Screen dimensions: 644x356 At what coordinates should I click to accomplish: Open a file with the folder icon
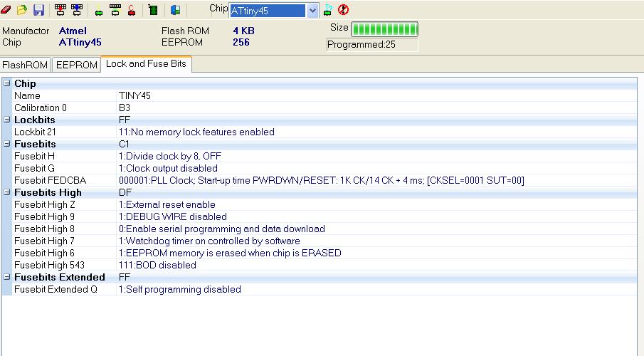22,10
